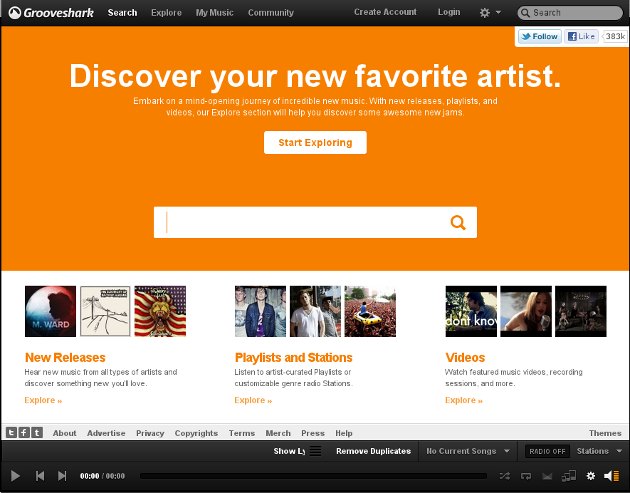Image resolution: width=630 pixels, height=493 pixels.
Task: Open the Help footer link
Action: (x=344, y=433)
